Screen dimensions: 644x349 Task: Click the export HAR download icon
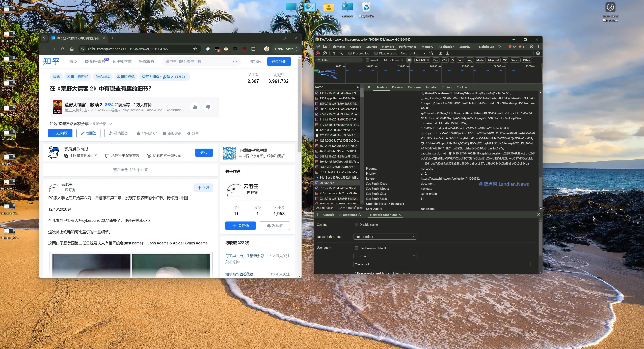447,53
